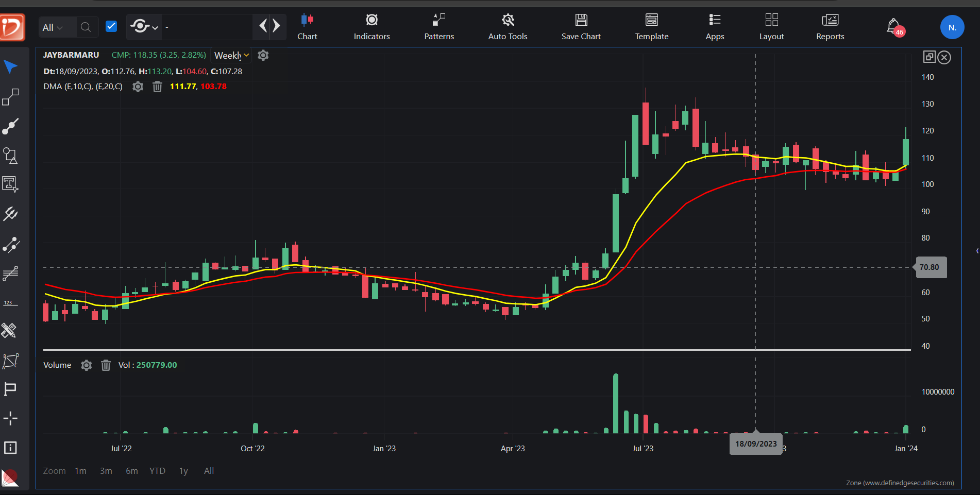Open the Apps menu
The height and width of the screenshot is (495, 980).
point(715,27)
